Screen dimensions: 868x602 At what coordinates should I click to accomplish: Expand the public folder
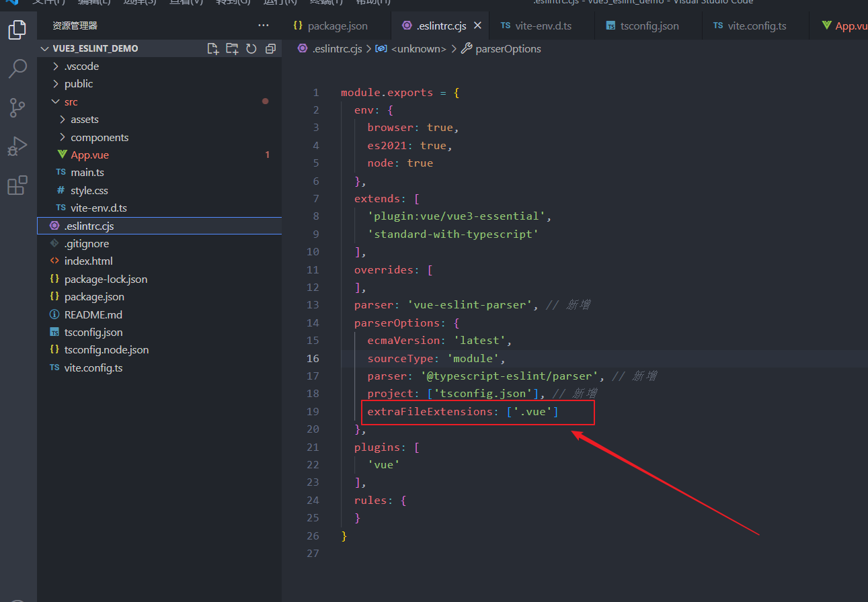coord(159,84)
